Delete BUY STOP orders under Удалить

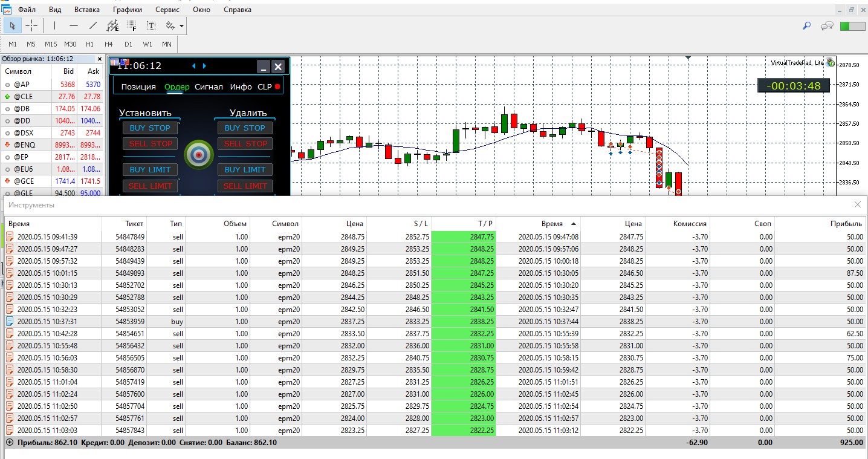coord(245,128)
